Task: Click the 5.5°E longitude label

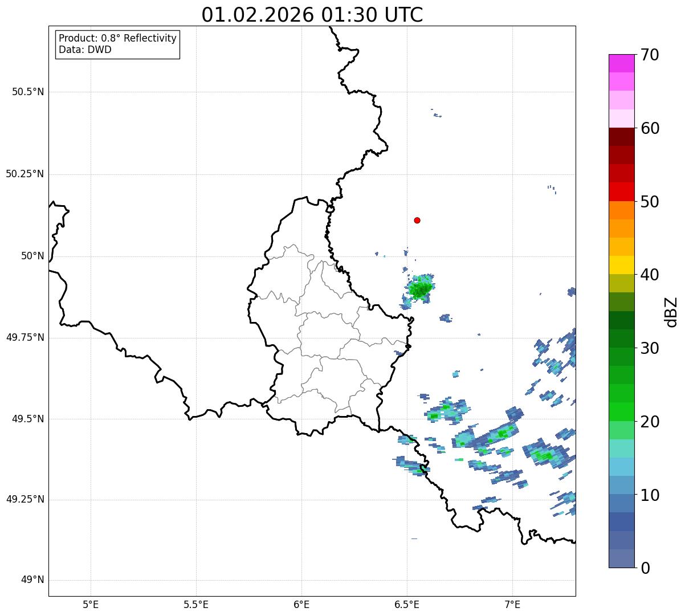Action: point(196,604)
